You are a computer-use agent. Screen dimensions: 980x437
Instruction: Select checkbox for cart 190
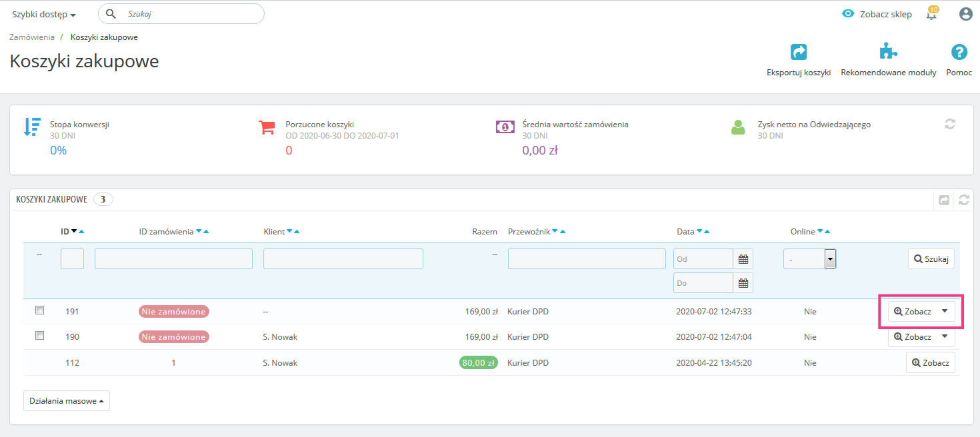tap(39, 336)
